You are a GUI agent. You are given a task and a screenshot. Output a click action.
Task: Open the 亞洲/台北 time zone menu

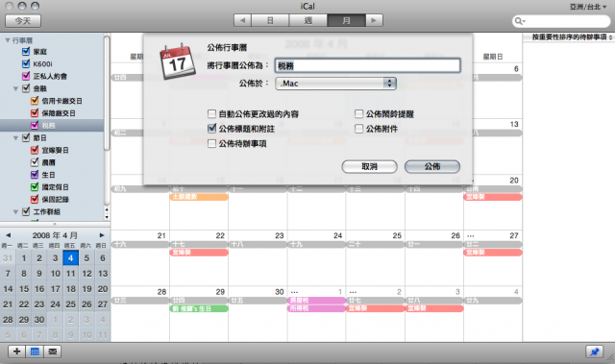pos(587,7)
